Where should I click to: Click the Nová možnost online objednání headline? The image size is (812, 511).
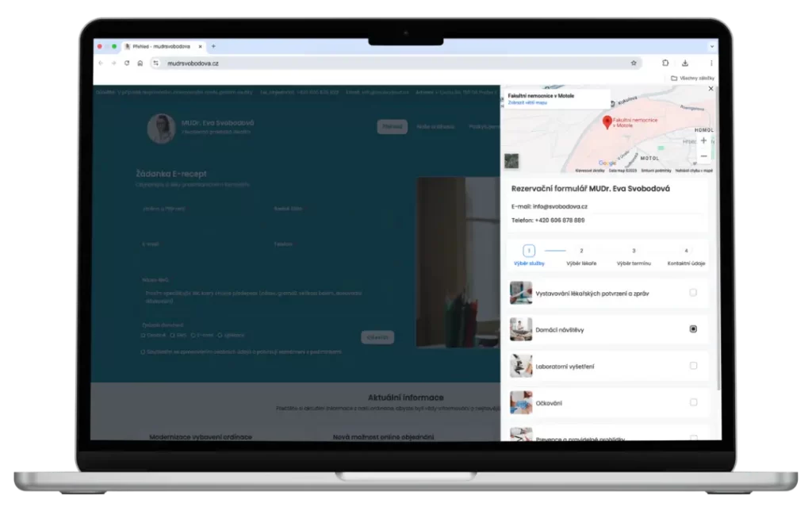[x=383, y=437]
